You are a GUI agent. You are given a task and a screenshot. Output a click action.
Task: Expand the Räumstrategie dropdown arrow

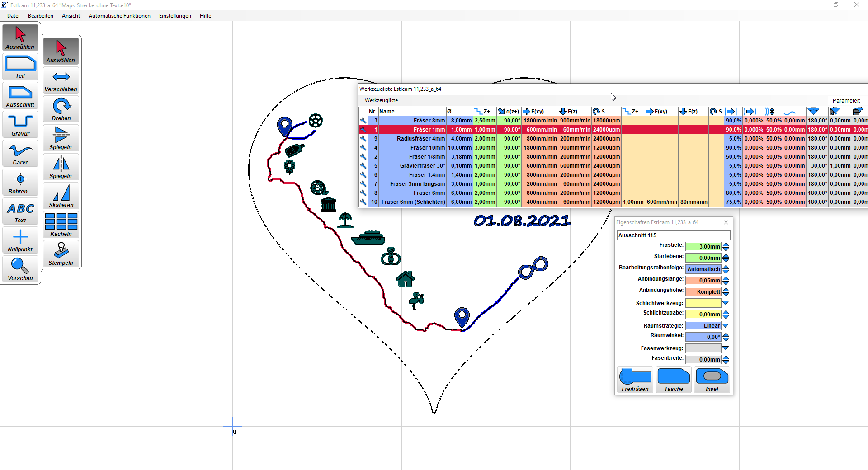tap(726, 326)
